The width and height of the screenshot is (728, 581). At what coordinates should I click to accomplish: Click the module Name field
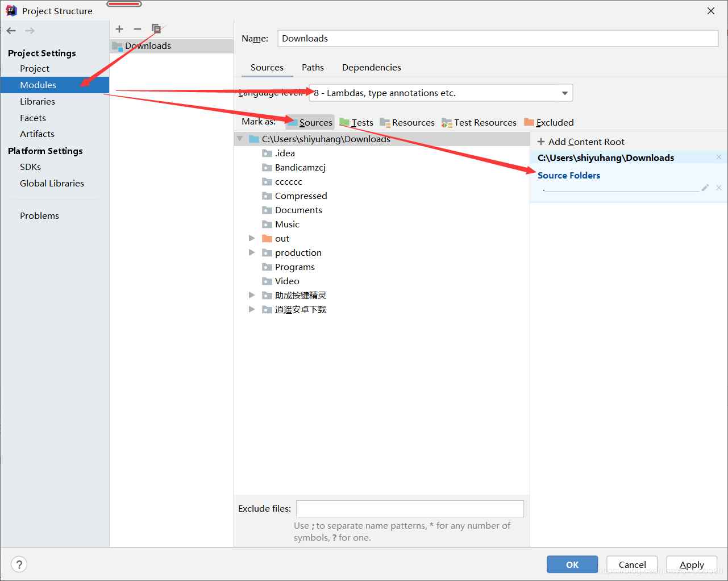coord(498,39)
